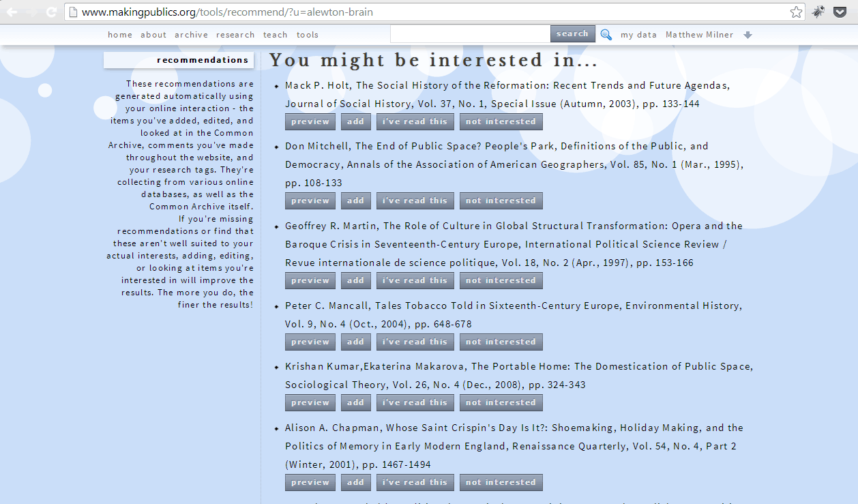Click the Pocket extension icon

pos(841,12)
